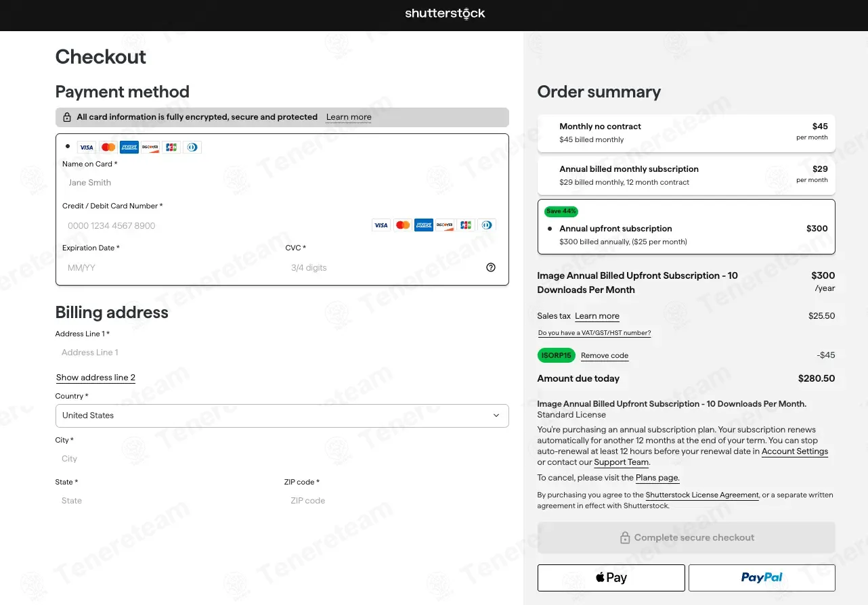The image size is (868, 605).
Task: Select Annual upfront subscription plan
Action: 686,227
